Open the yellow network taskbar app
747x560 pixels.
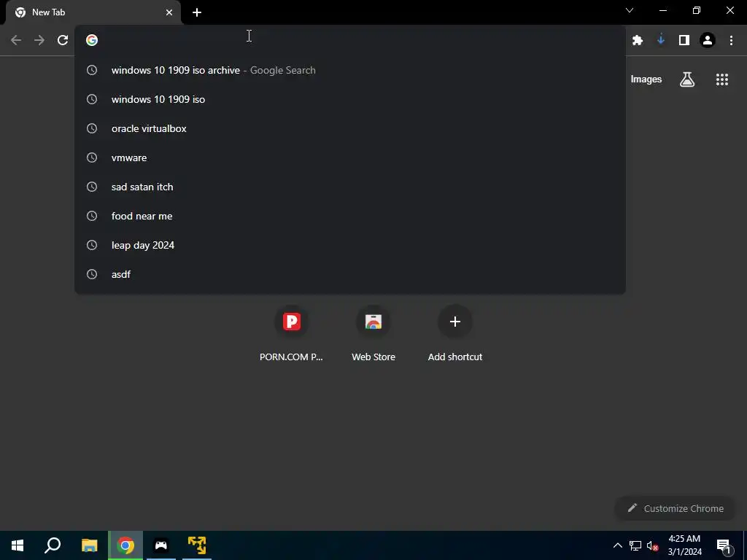[x=197, y=545]
